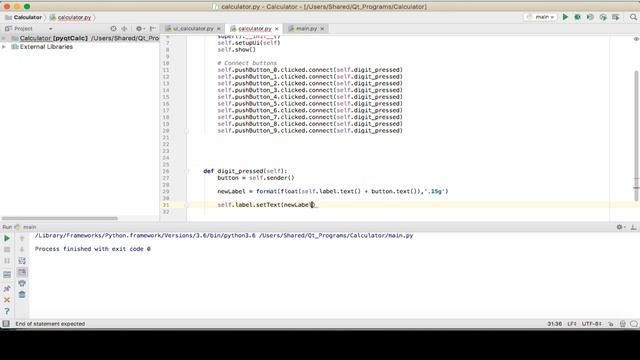Go down the stack trace arrow

pyautogui.click(x=22, y=249)
